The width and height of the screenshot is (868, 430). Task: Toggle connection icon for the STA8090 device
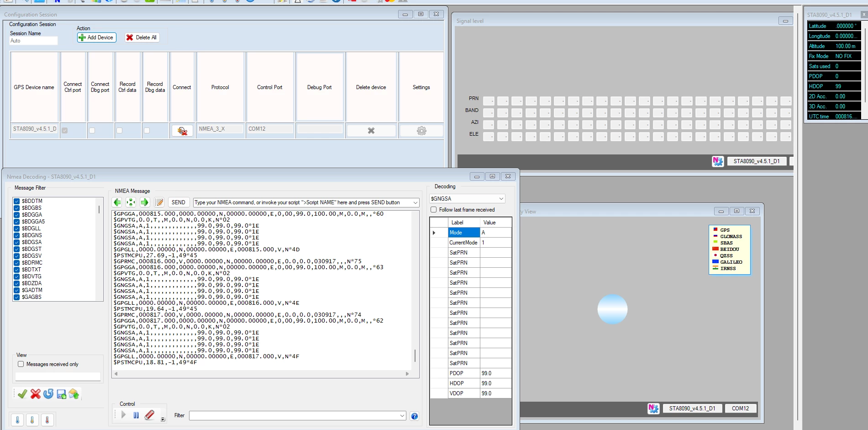click(182, 131)
